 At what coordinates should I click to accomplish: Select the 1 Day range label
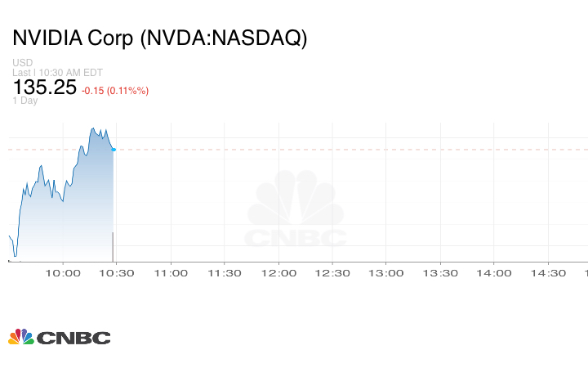click(x=25, y=101)
